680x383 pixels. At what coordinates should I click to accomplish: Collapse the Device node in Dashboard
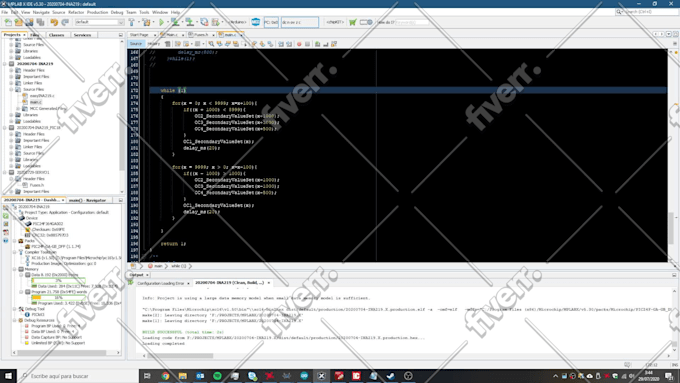(15, 218)
